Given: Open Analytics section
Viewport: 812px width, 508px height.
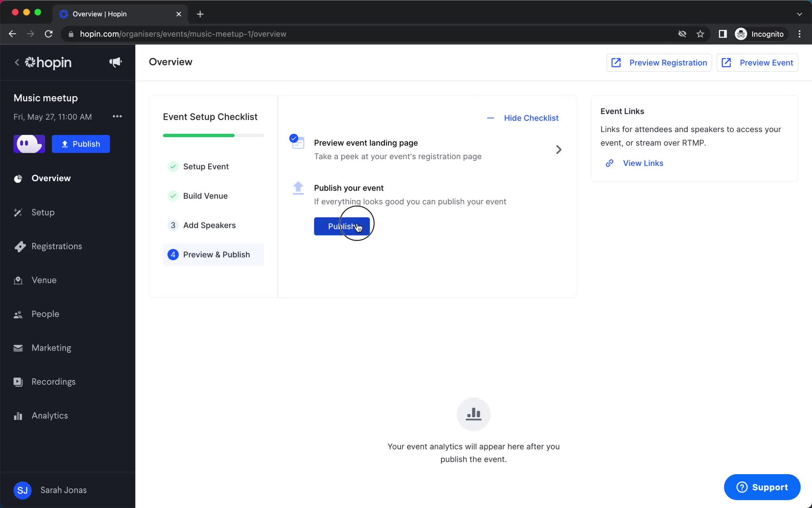Looking at the screenshot, I should pyautogui.click(x=49, y=416).
